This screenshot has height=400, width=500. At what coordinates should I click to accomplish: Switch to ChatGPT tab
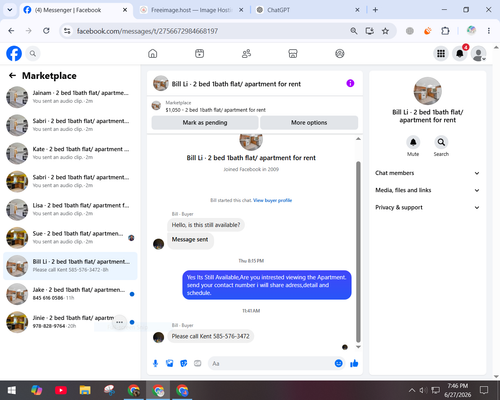pyautogui.click(x=308, y=10)
